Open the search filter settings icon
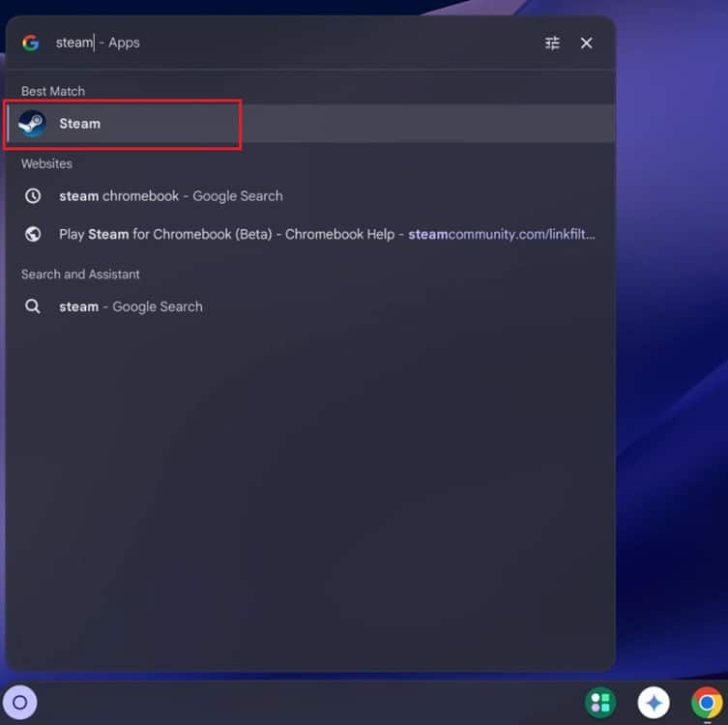 (552, 43)
